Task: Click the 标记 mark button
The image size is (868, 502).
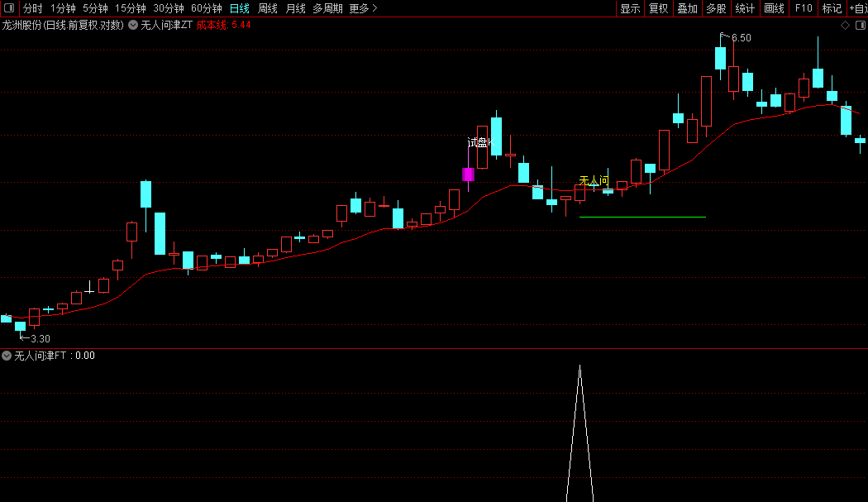Action: click(x=832, y=8)
